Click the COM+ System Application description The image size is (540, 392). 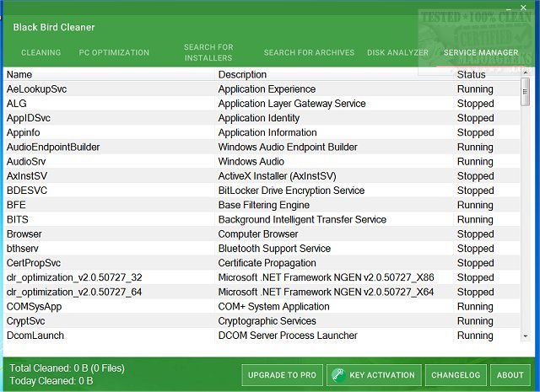pyautogui.click(x=273, y=306)
